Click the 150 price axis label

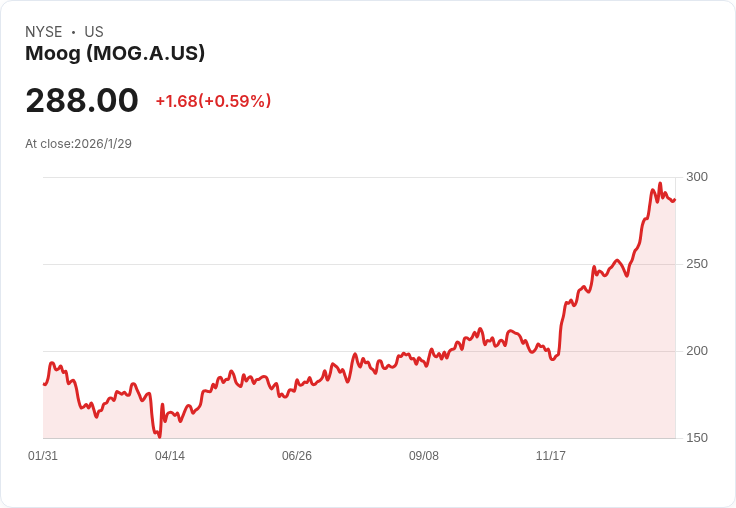[x=697, y=438]
